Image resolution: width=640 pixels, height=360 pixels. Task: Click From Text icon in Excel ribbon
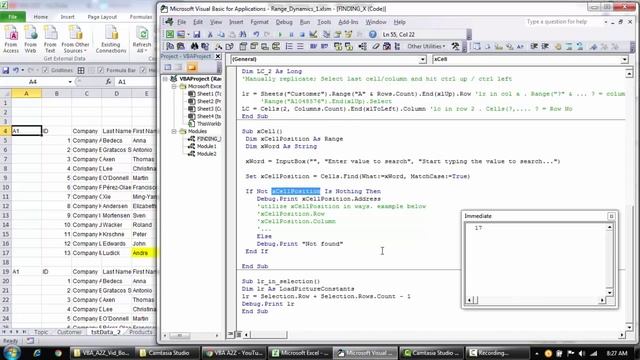click(x=50, y=39)
